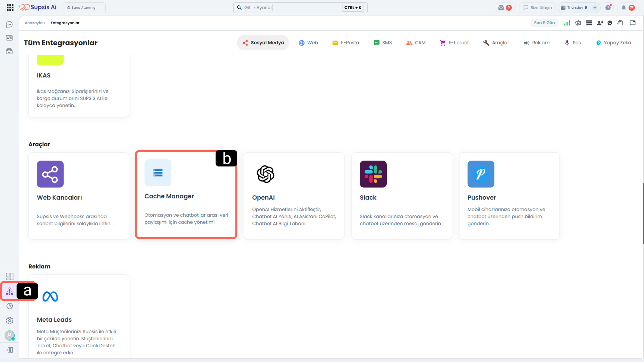Open the help question mark icon
Screen dimensions: 644x362
click(x=608, y=8)
